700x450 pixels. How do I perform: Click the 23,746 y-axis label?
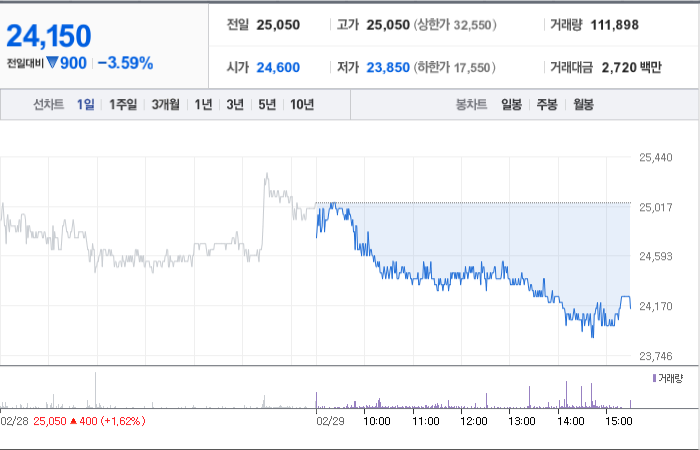click(x=656, y=356)
